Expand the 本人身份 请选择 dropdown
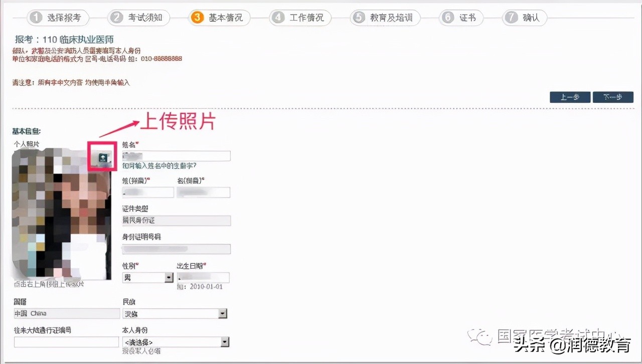642x364 pixels. (x=175, y=341)
